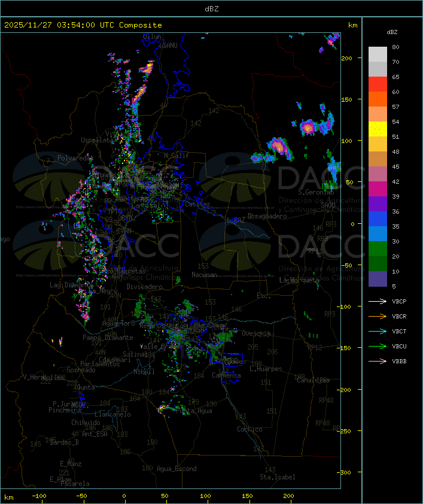Click the Bardas_B place label
This screenshot has width=423, height=504.
tap(64, 442)
